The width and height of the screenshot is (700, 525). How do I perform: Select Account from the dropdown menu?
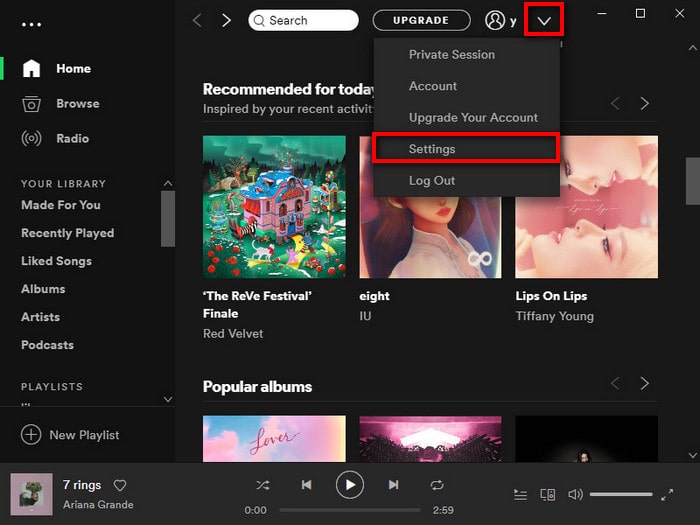tap(467, 86)
